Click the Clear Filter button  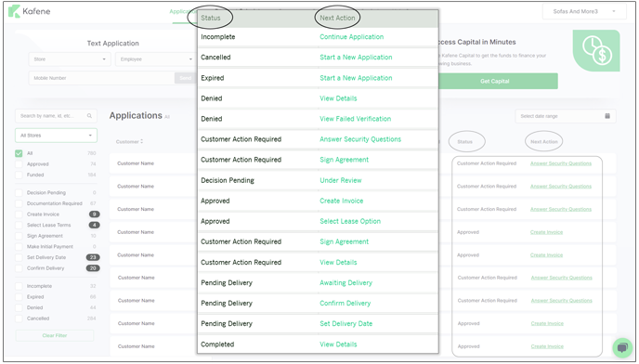point(55,335)
